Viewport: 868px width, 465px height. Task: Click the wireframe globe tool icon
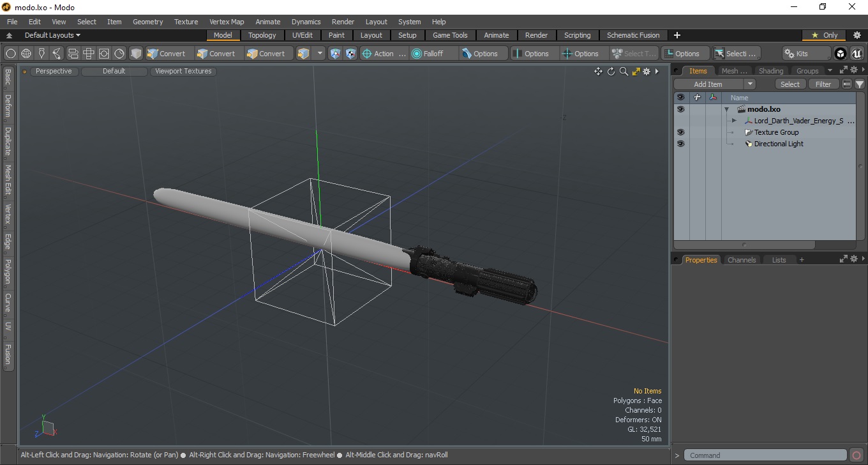(26, 54)
